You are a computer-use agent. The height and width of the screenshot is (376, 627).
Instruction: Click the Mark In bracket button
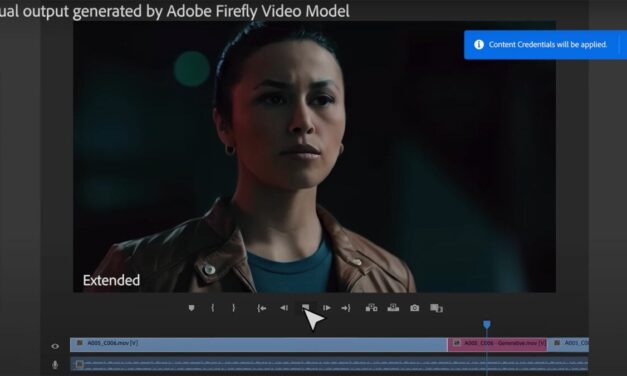(213, 308)
